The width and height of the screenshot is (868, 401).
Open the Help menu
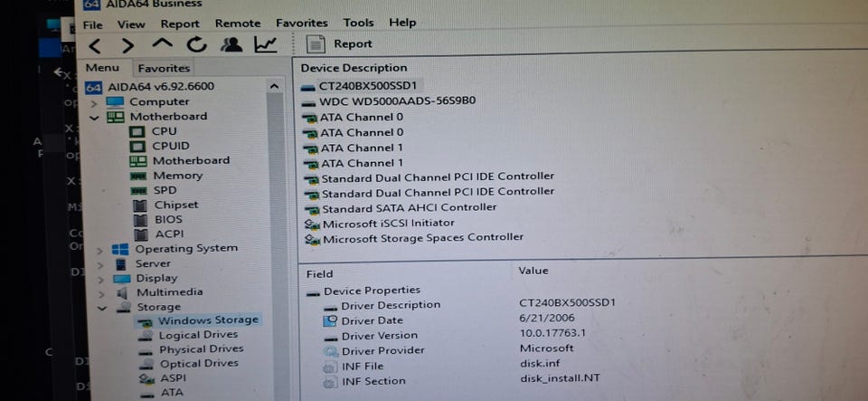pyautogui.click(x=401, y=22)
